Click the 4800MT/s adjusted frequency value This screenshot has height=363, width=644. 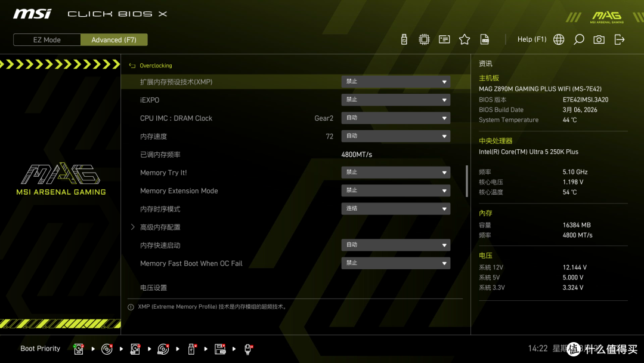pos(357,155)
